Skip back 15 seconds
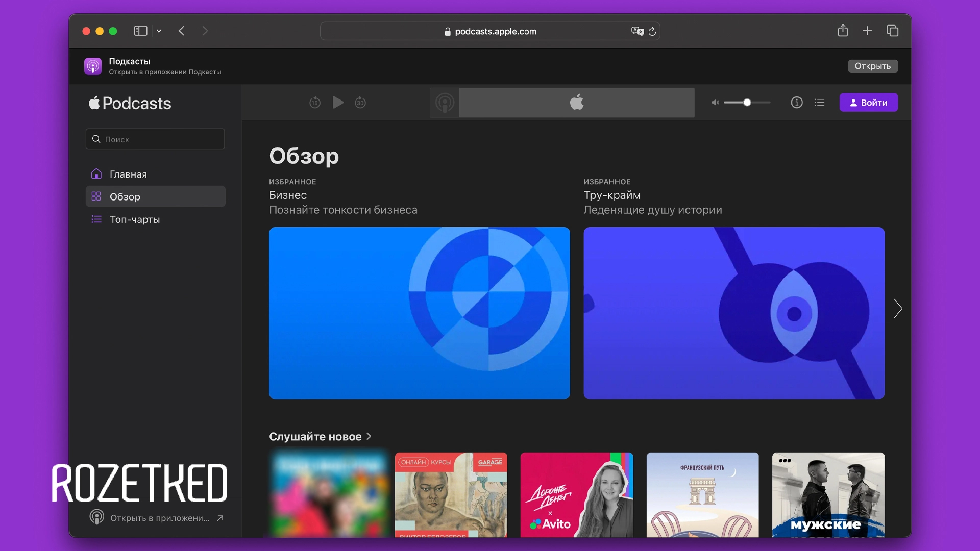 pos(315,103)
